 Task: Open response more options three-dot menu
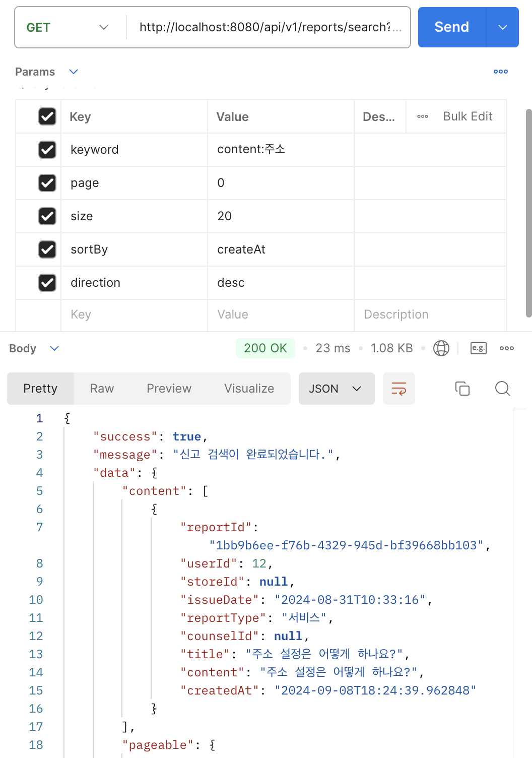[x=506, y=348]
